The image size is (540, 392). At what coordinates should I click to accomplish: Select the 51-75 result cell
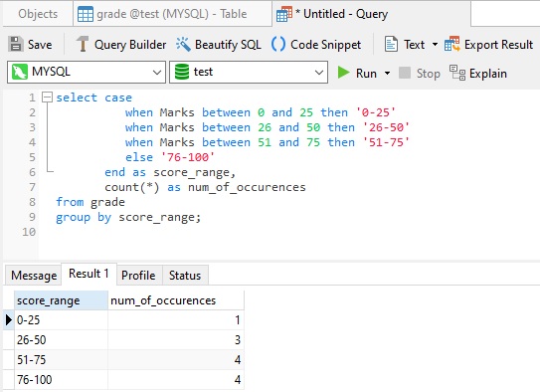tap(61, 360)
